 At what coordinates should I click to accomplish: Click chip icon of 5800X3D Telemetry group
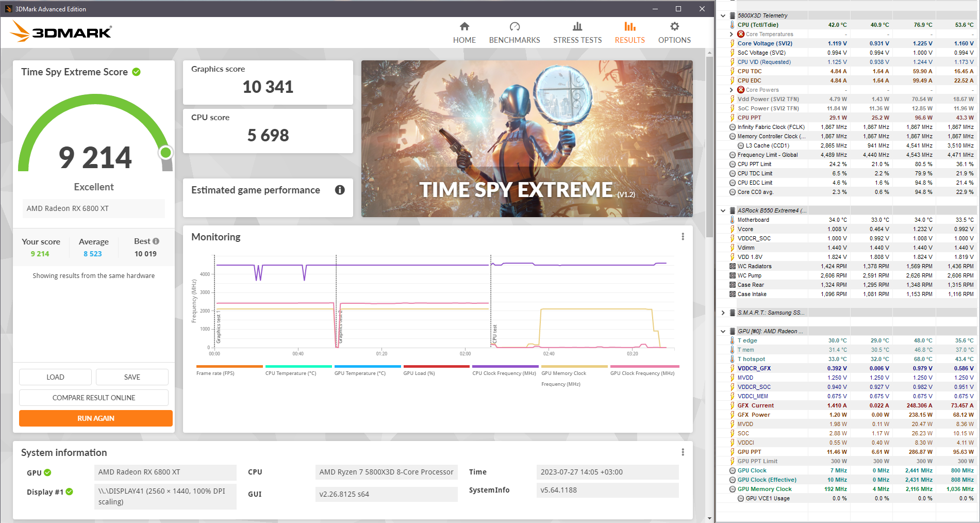tap(733, 15)
